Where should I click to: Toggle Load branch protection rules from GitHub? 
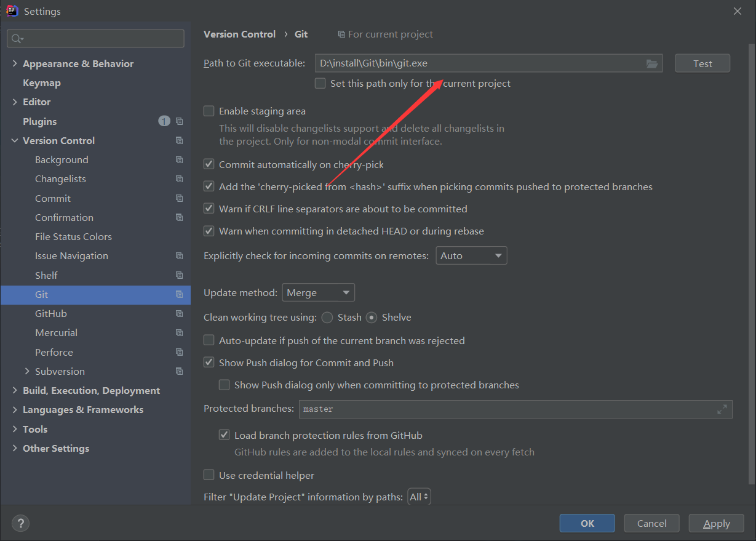(225, 435)
